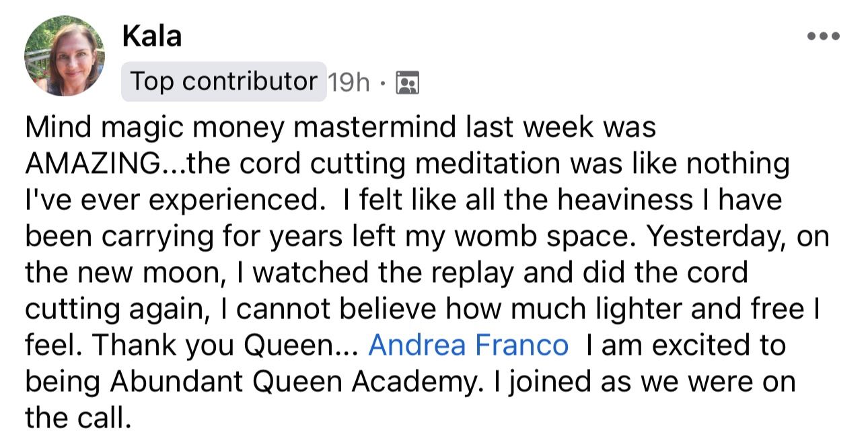Image resolution: width=868 pixels, height=443 pixels.
Task: Click the last line "the call."
Action: pos(77,418)
